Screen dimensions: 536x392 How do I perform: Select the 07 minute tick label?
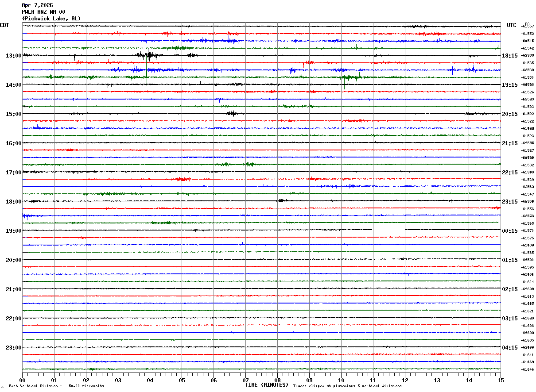[x=245, y=380]
